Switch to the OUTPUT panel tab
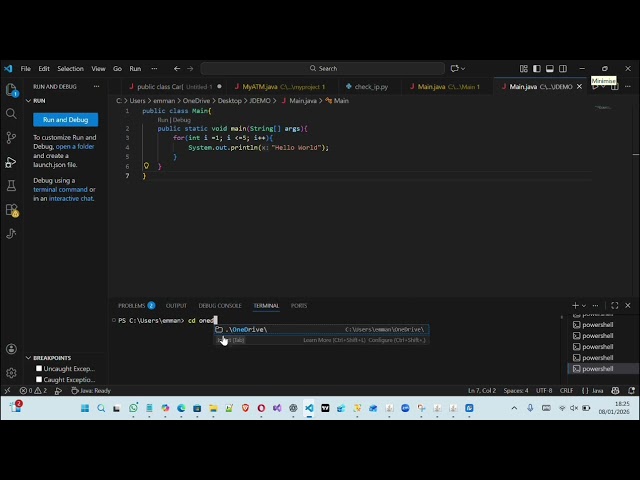Screen dimensions: 640x480 pos(176,305)
